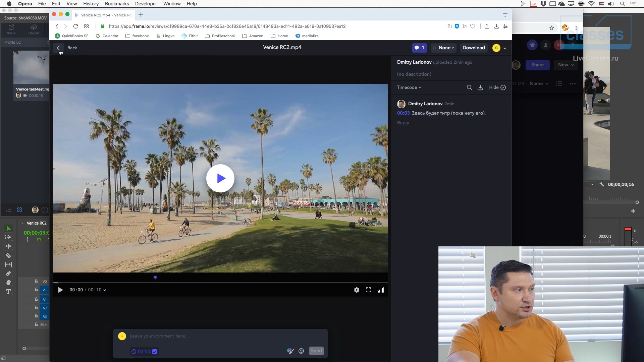The width and height of the screenshot is (644, 362).
Task: Click the comments count badge icon
Action: 419,48
